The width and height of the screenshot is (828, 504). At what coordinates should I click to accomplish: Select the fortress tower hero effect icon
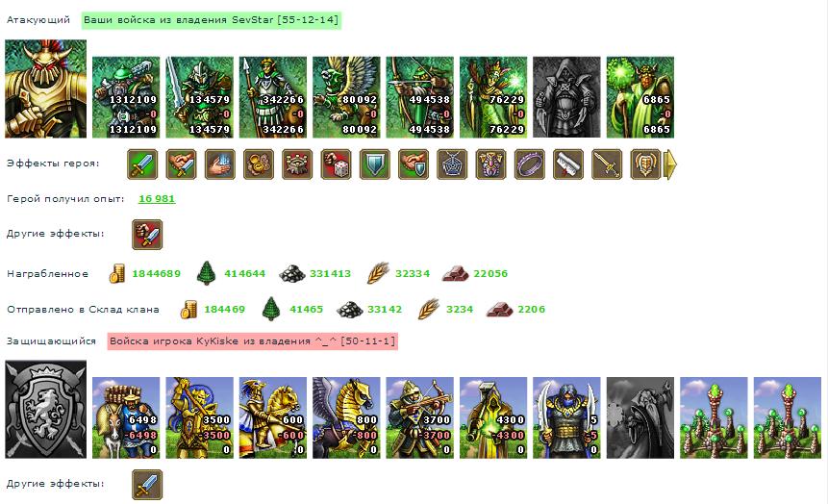(297, 164)
